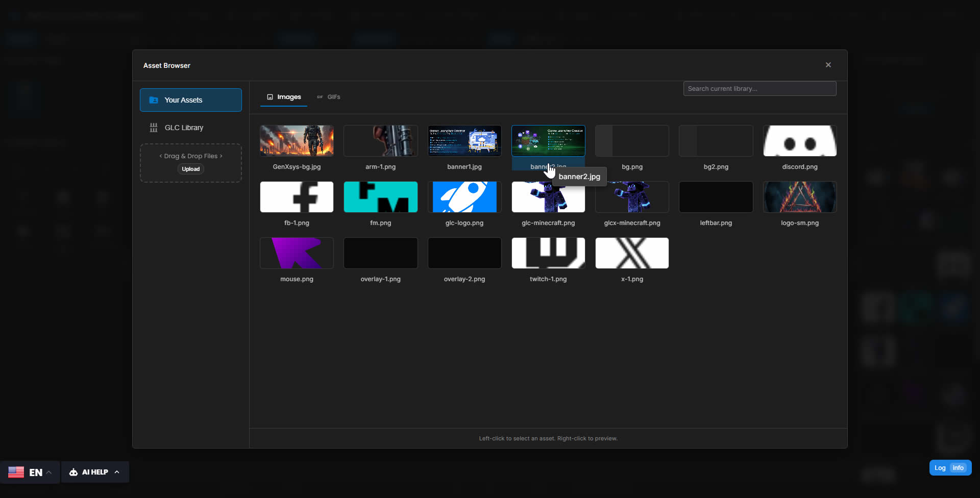Click the Upload button
980x498 pixels.
(x=190, y=169)
